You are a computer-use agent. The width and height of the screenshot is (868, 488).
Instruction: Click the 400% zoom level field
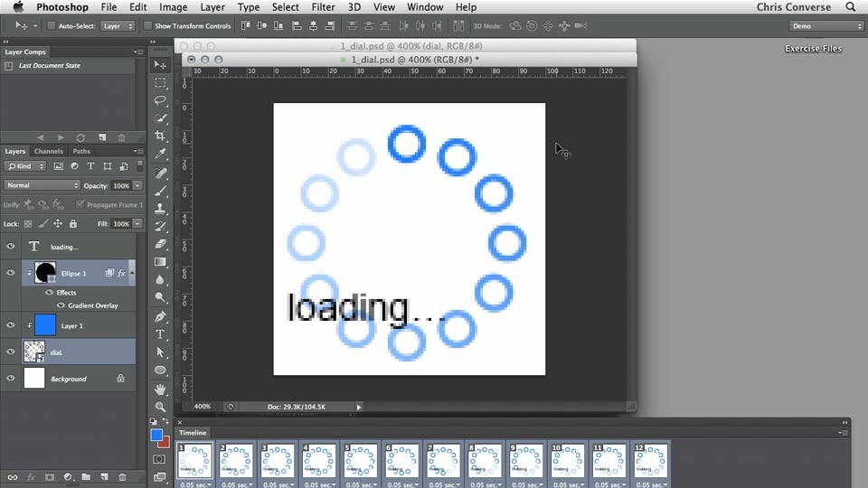coord(202,407)
